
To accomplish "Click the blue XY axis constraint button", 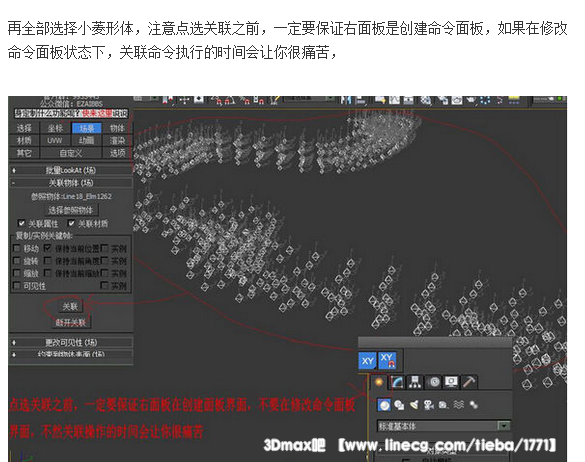I will click(x=367, y=361).
